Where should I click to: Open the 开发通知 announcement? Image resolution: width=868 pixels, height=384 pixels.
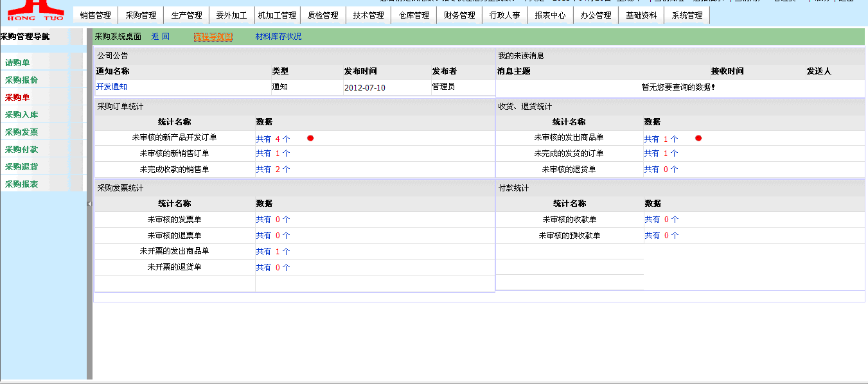coord(112,87)
